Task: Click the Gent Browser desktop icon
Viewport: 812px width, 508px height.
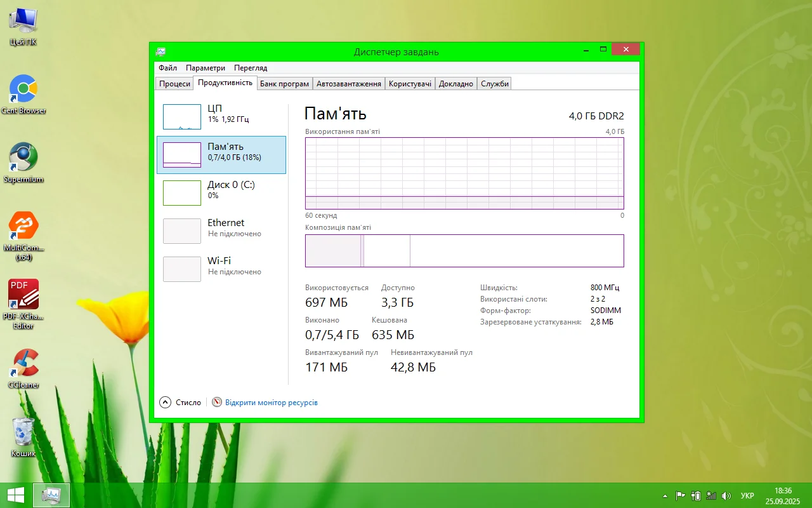Action: [x=23, y=90]
